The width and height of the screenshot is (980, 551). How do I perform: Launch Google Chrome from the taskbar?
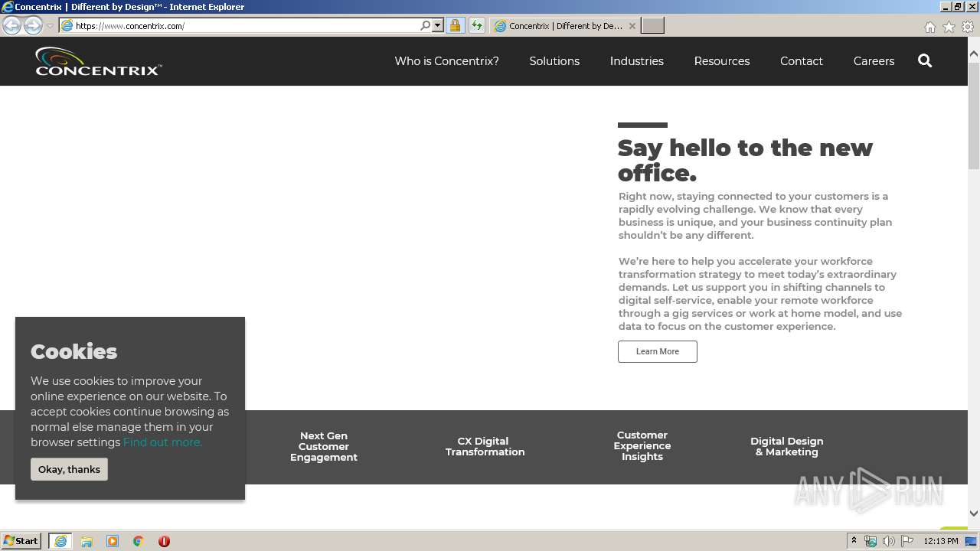(x=139, y=541)
